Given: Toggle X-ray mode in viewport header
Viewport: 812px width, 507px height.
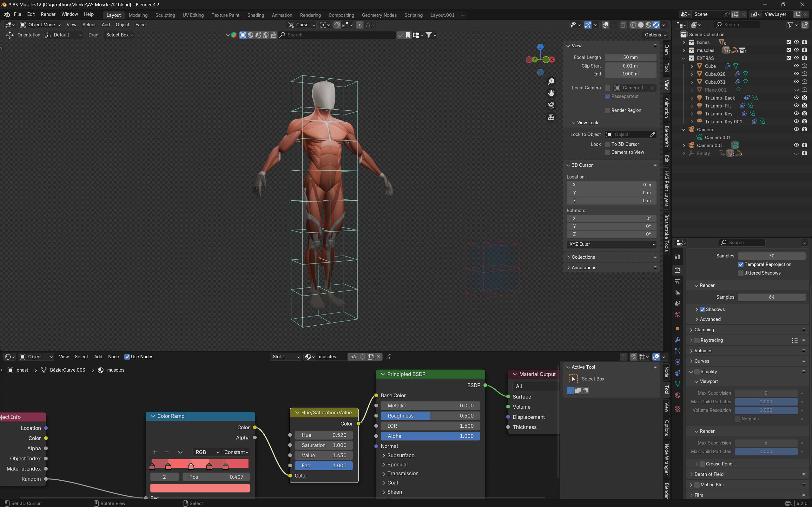Looking at the screenshot, I should 623,25.
